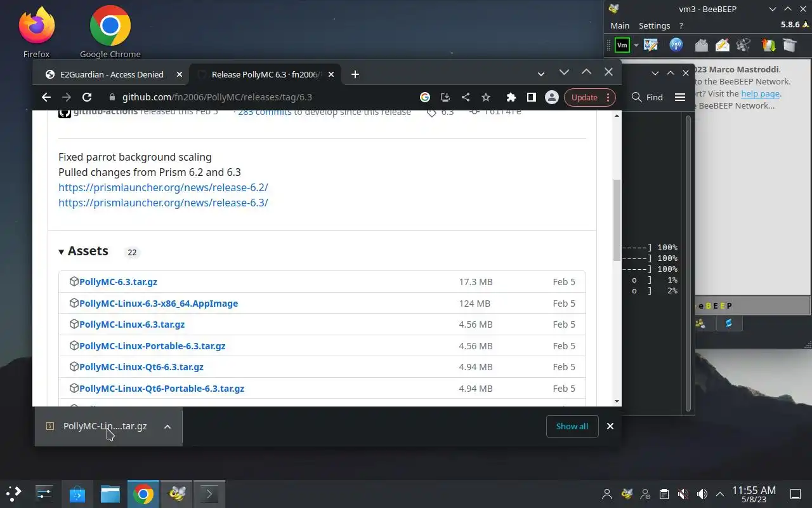Screen dimensions: 812x508
Task: Open BeeBEEP status dropdown arrow
Action: 636,45
